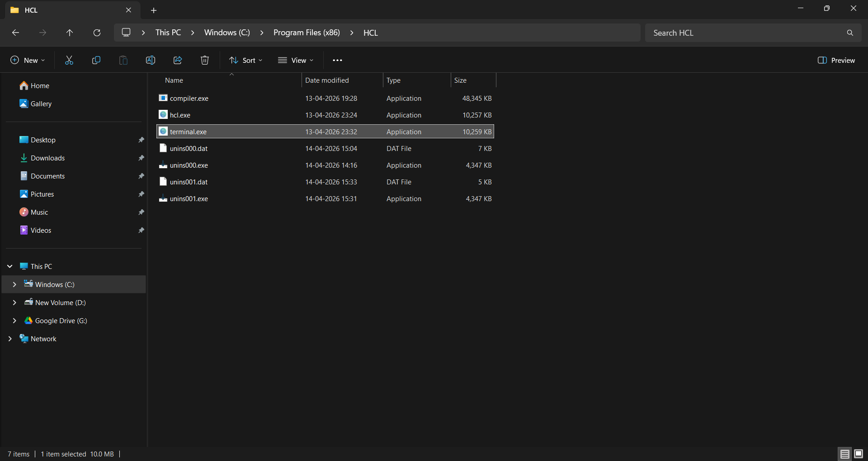Open the View dropdown menu
The height and width of the screenshot is (461, 868).
[x=296, y=60]
